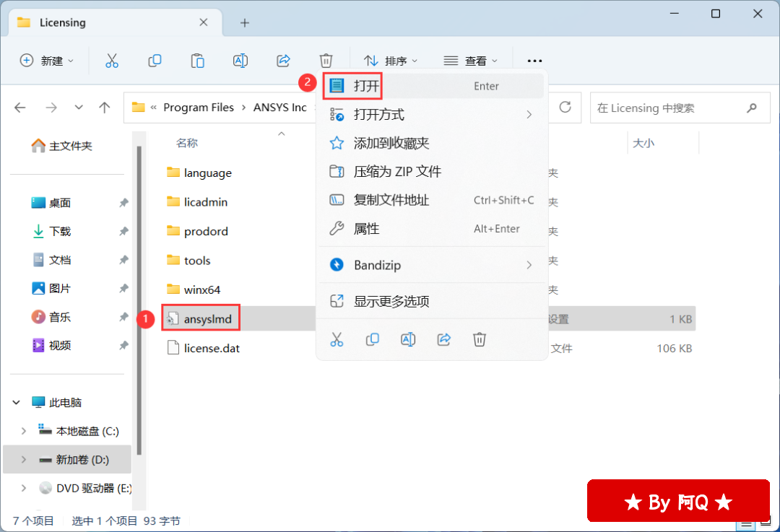Screen dimensions: 780x532
Task: Expand the 本地磁盘 (C:) tree node
Action: [24, 431]
